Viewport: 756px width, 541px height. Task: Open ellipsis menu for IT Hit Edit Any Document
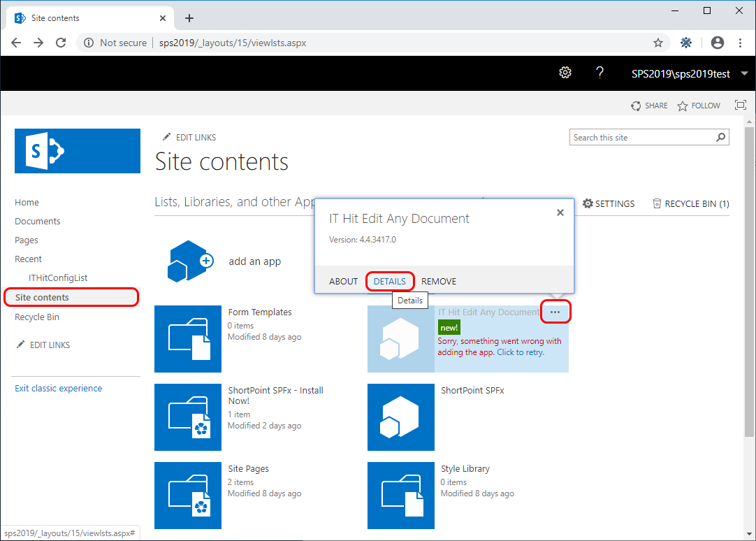[555, 312]
